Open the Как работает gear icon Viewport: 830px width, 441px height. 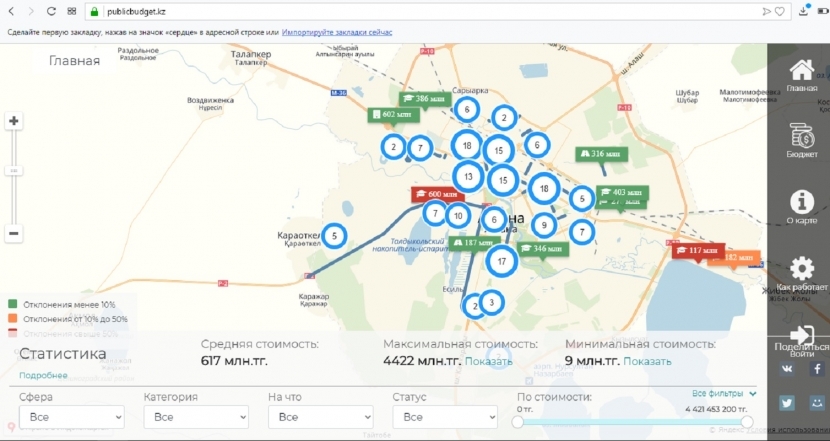[801, 268]
